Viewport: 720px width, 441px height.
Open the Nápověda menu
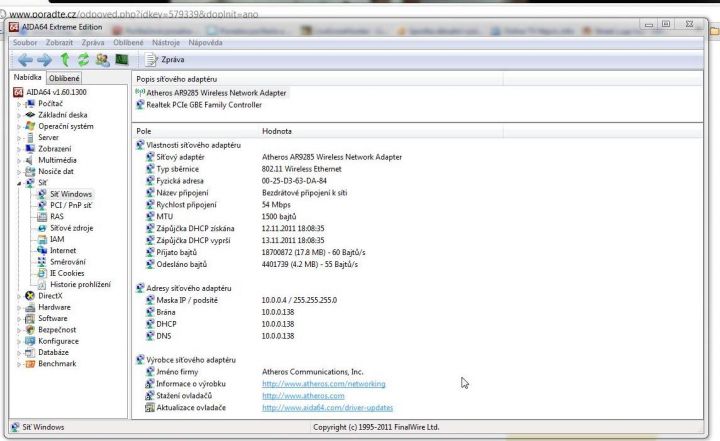205,42
